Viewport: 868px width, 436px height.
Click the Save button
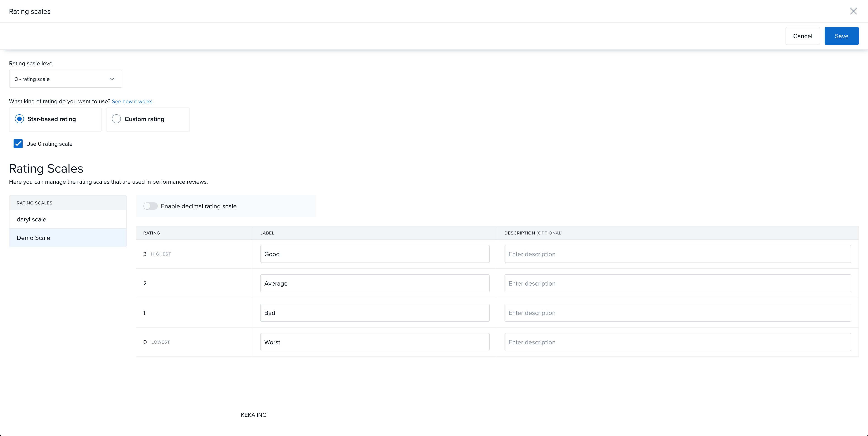[841, 36]
